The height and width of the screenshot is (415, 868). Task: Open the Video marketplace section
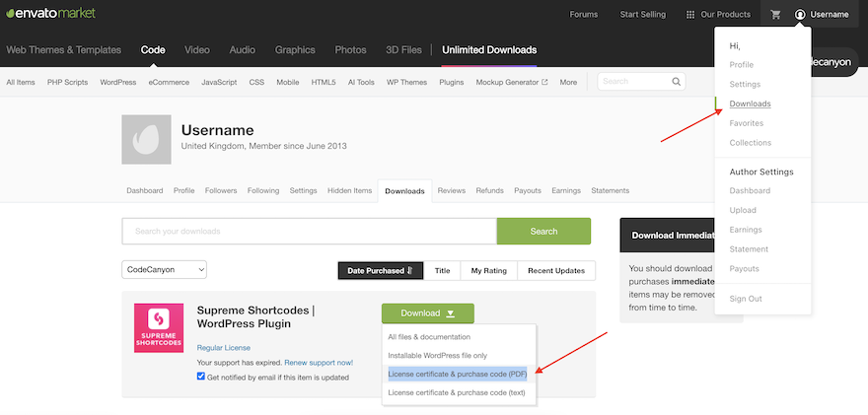[197, 50]
